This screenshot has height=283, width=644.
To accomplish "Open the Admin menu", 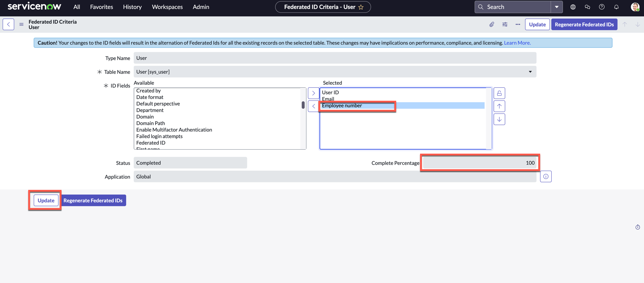I will (201, 7).
